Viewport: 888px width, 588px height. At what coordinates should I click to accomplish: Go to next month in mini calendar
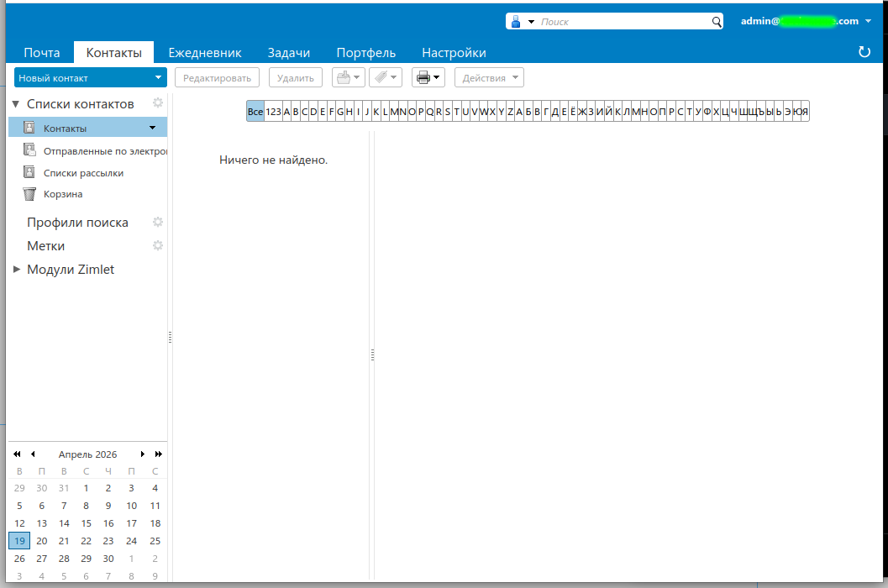tap(143, 454)
